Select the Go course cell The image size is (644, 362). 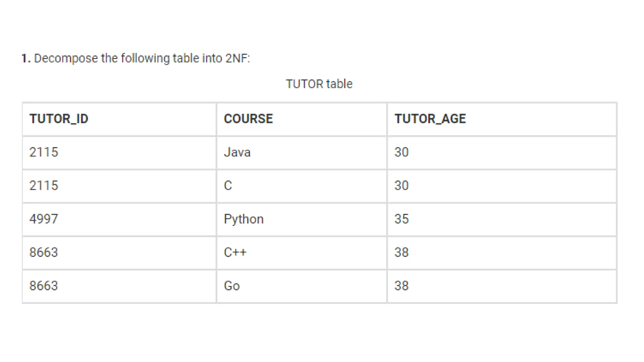pyautogui.click(x=232, y=286)
